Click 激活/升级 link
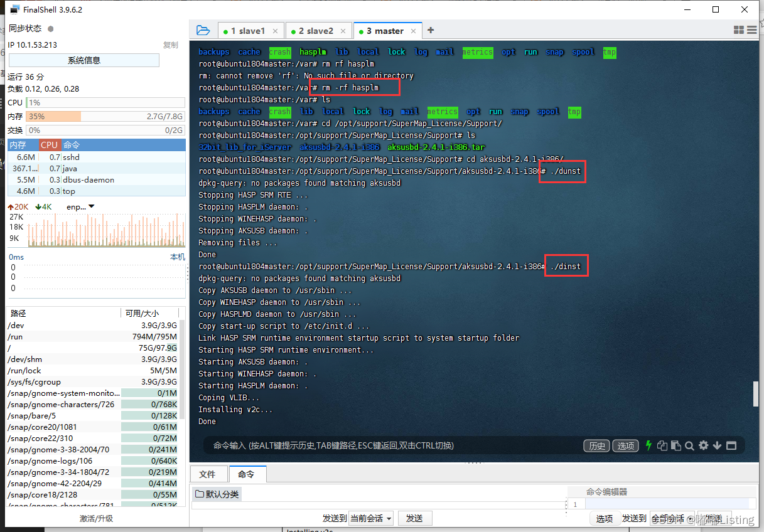764x532 pixels. (96, 518)
